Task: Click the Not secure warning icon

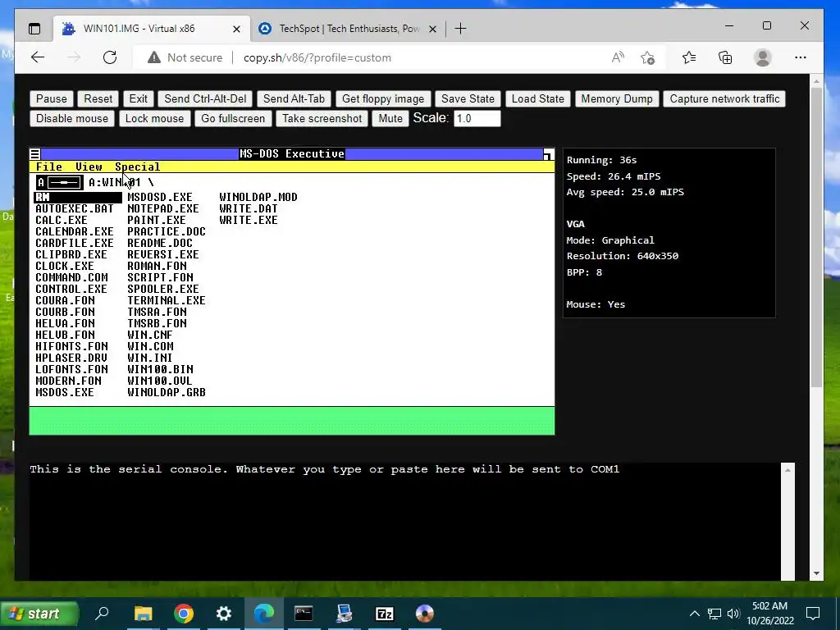Action: tap(154, 57)
